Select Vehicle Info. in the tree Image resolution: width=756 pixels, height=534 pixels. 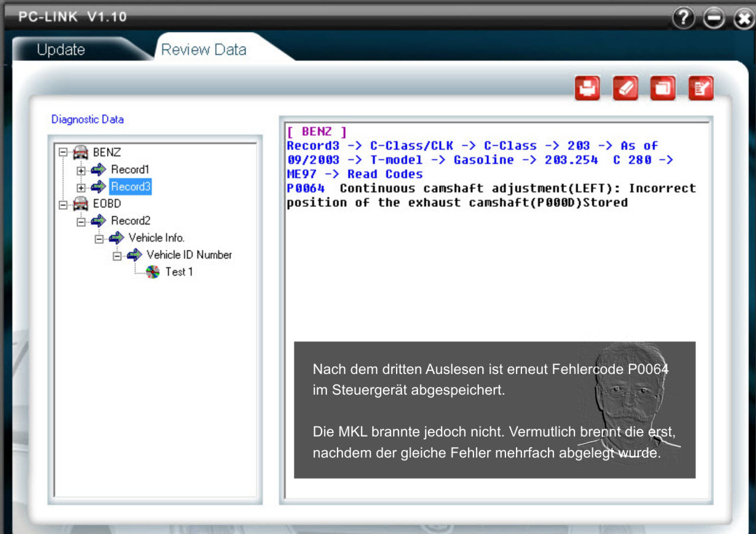157,238
